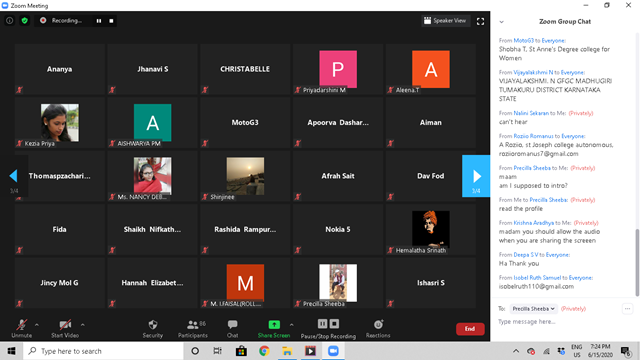Click isobelruth110@gmail.com chat message
The image size is (640, 360).
click(536, 287)
